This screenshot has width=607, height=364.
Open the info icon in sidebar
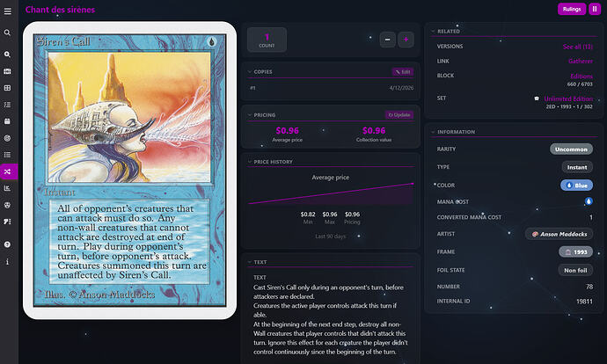7,262
